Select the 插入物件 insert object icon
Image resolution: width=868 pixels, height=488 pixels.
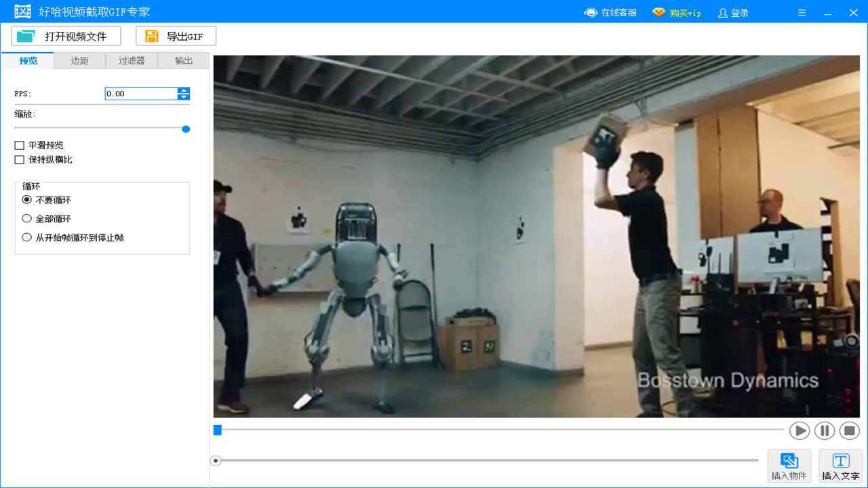tap(789, 460)
